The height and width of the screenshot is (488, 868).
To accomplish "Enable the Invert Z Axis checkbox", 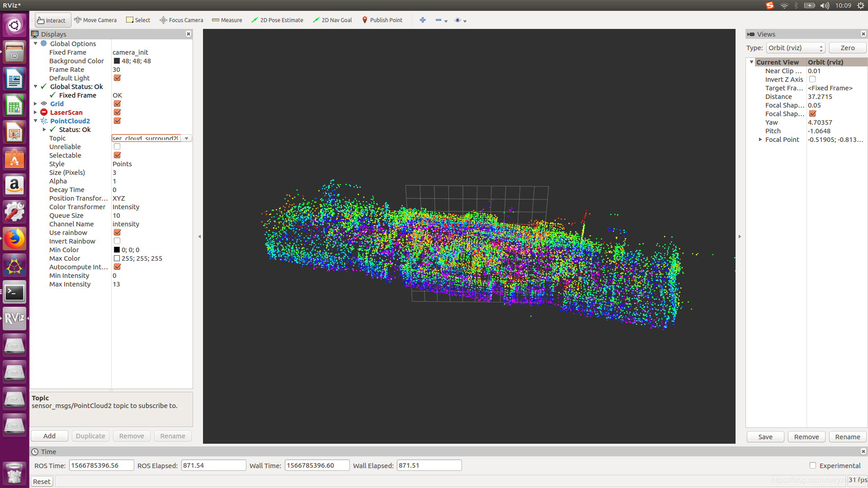I will [x=812, y=80].
